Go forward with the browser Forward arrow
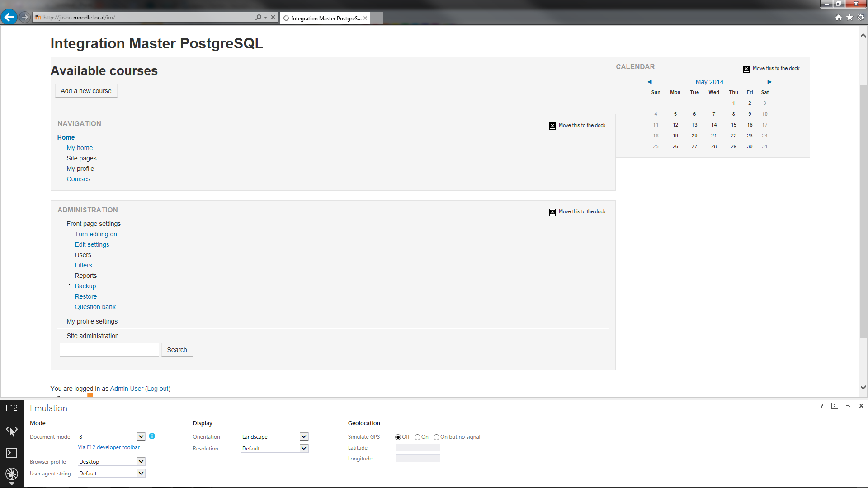The image size is (868, 488). [x=25, y=17]
